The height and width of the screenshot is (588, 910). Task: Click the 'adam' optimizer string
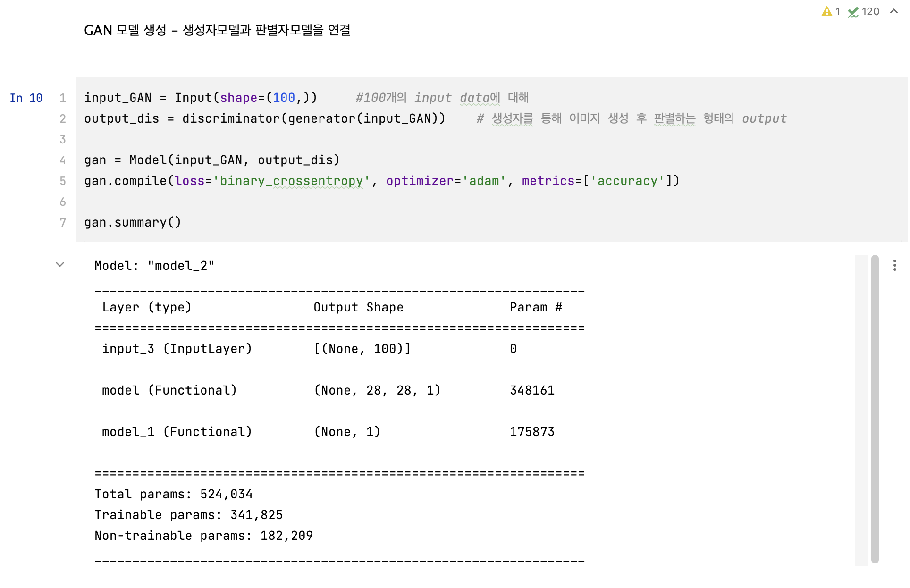click(483, 181)
